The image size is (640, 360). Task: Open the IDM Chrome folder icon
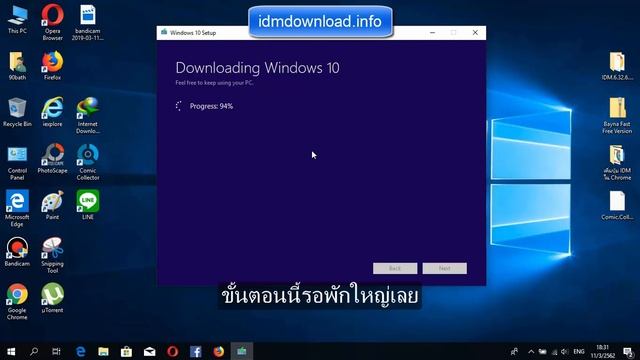pos(617,162)
